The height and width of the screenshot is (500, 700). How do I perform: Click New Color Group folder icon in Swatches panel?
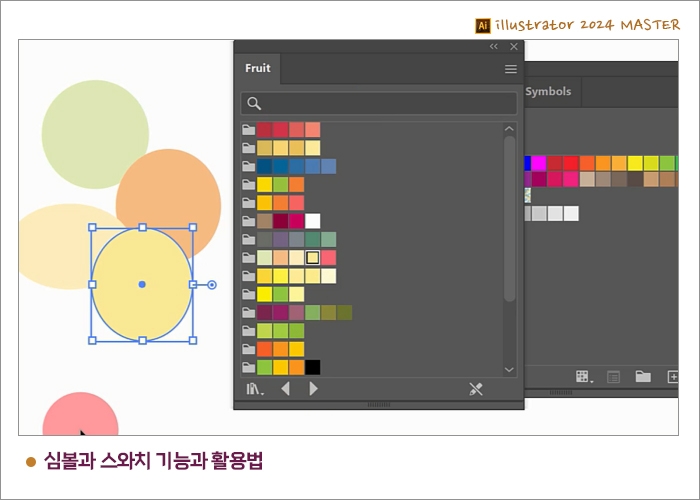643,377
